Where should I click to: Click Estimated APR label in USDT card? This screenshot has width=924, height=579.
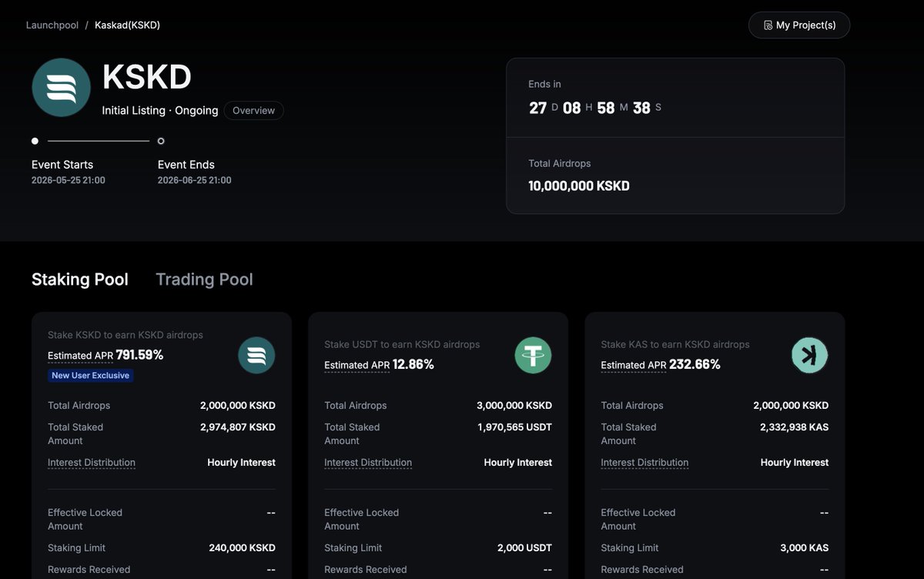(357, 365)
